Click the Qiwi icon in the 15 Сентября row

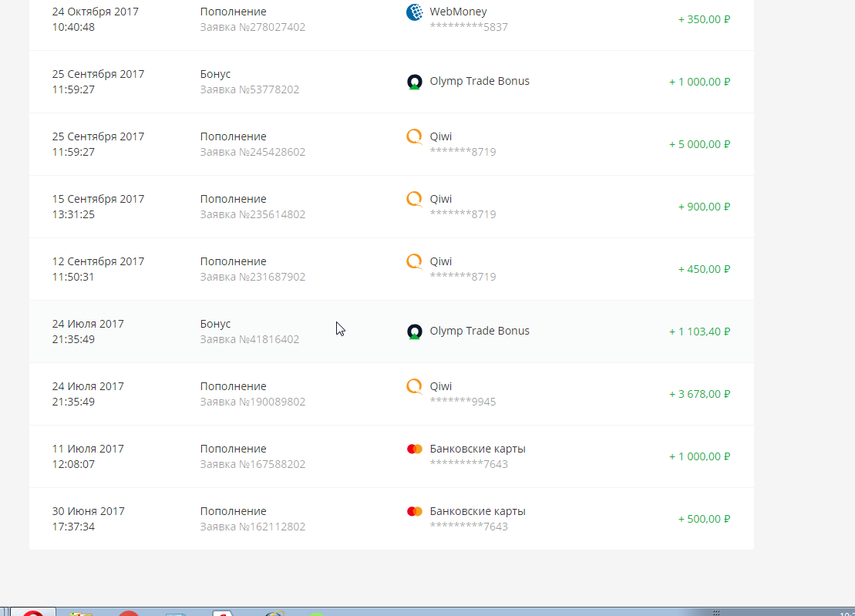click(x=415, y=199)
